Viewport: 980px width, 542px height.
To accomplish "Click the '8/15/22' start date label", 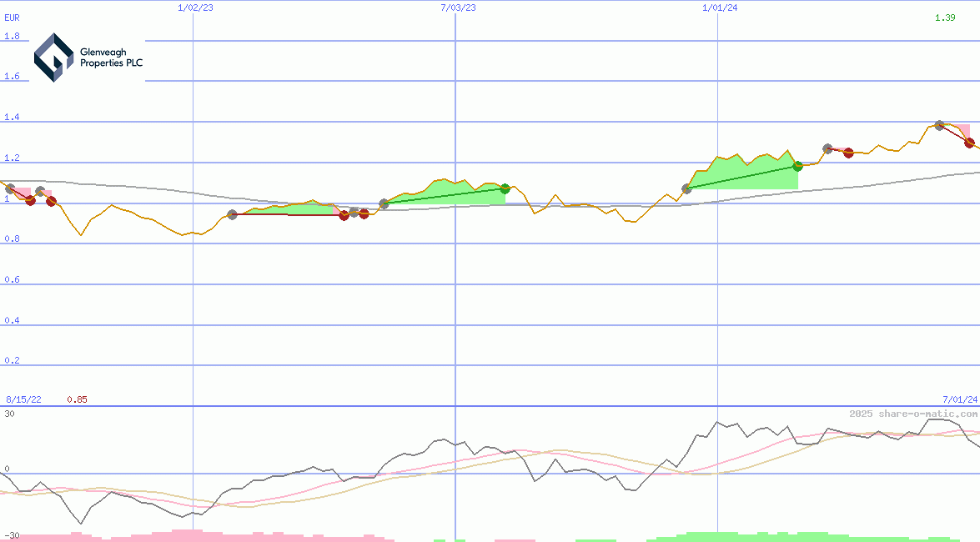I will coord(23,399).
